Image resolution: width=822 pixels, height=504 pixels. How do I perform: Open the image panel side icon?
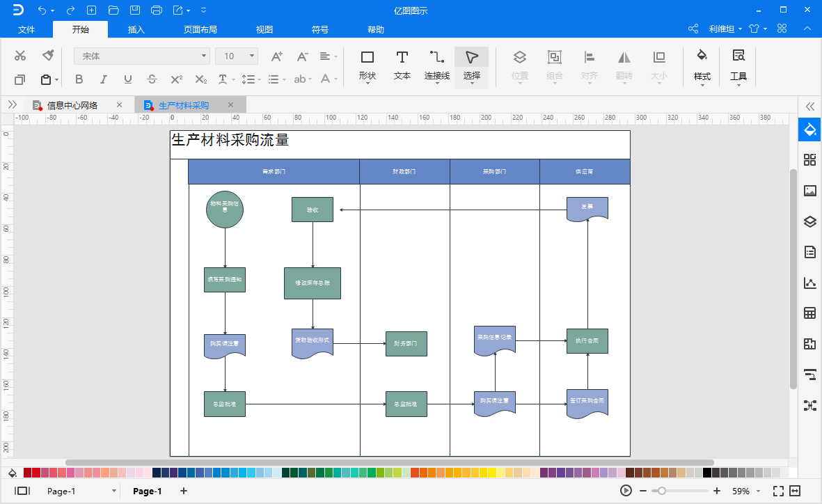point(810,191)
